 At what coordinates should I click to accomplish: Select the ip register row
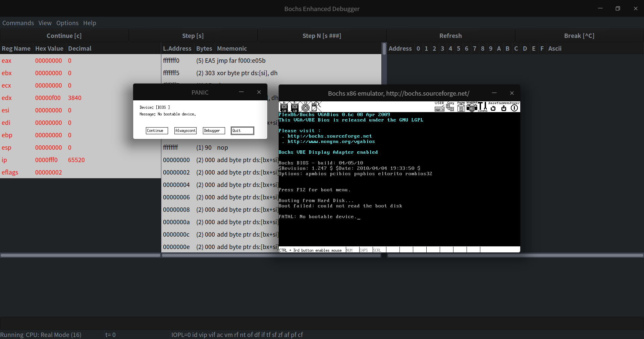coord(80,160)
